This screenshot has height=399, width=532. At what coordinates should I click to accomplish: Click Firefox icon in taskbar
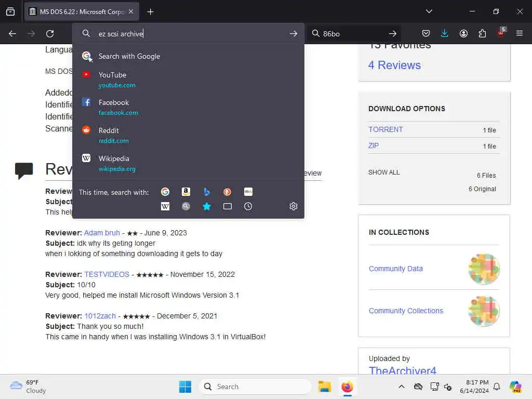click(347, 387)
